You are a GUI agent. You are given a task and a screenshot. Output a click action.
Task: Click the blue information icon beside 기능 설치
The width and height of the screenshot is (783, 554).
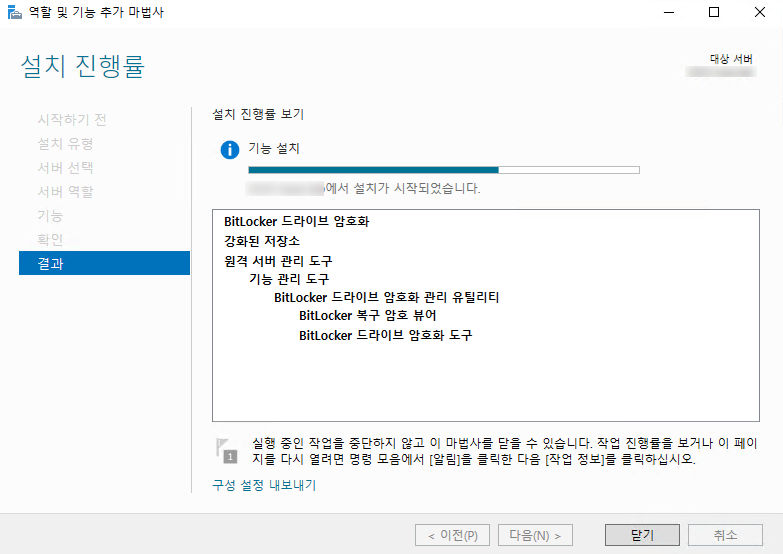(x=230, y=149)
